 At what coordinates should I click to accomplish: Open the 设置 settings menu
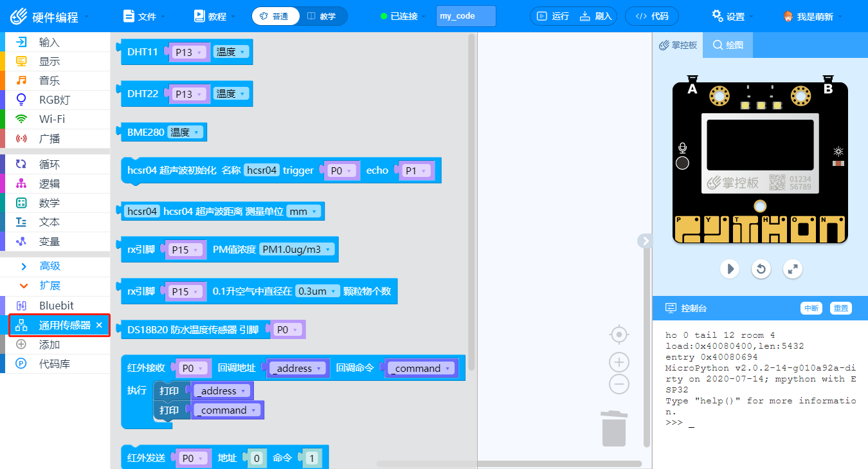click(x=733, y=16)
